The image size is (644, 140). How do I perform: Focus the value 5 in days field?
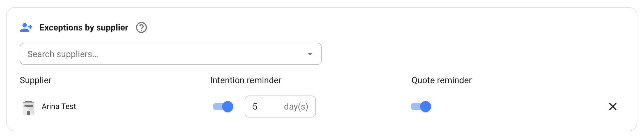[x=255, y=107]
